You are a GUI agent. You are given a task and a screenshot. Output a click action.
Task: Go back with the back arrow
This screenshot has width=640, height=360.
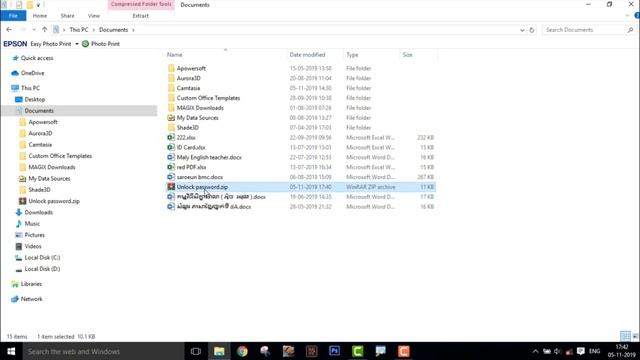tap(9, 30)
